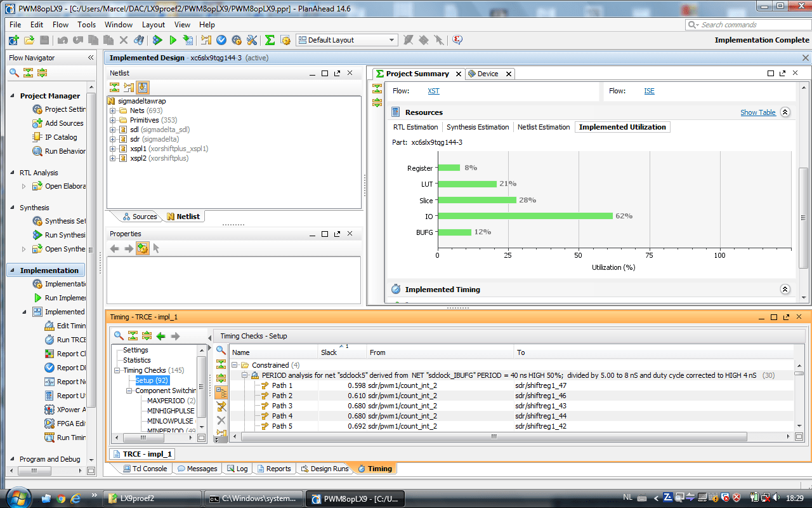Toggle the highlighted Properties panel toolbar button
Viewport: 812px width, 508px height.
coord(143,248)
